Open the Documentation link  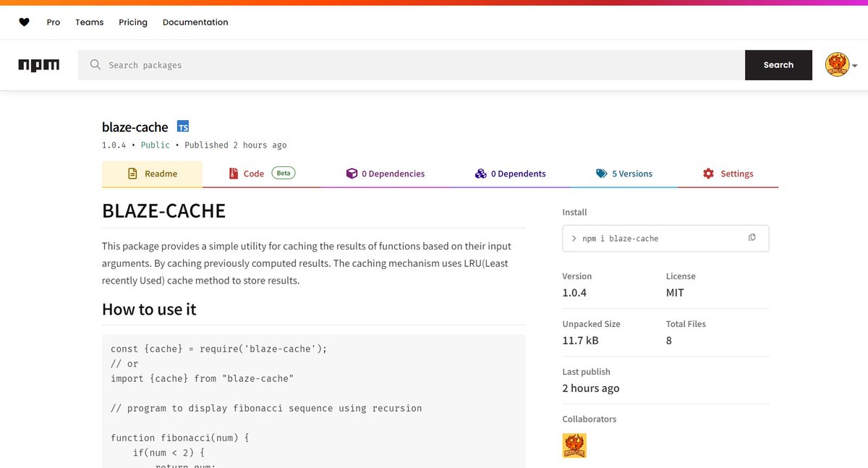coord(195,22)
